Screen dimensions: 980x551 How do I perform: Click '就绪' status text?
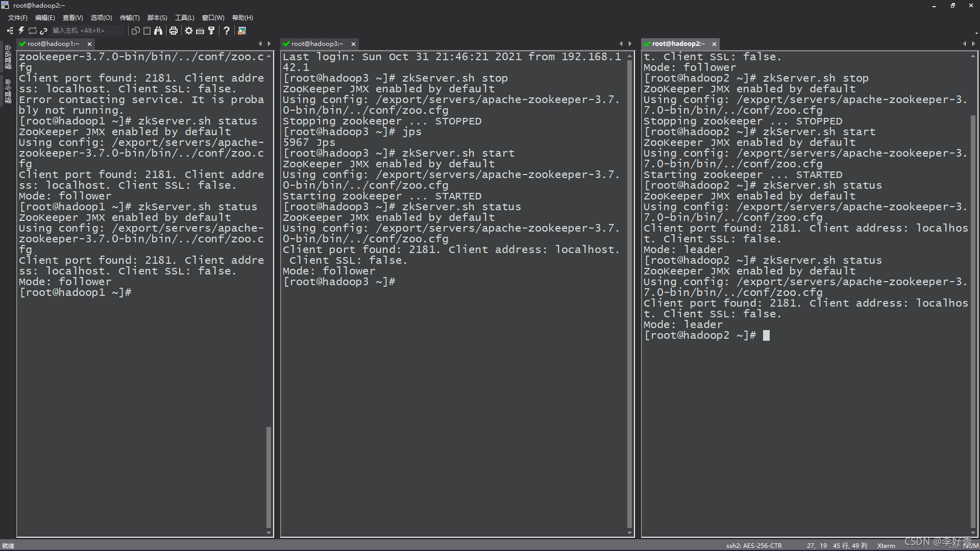click(x=8, y=546)
